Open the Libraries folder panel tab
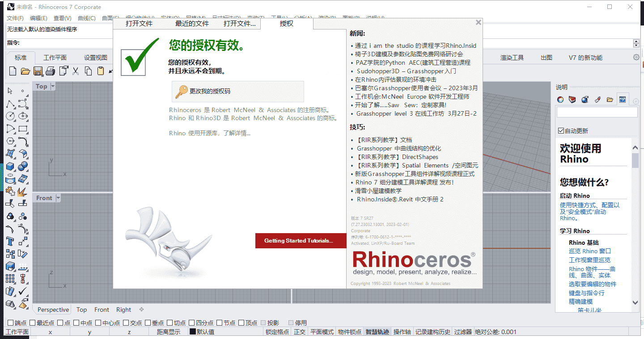644x339 pixels. (610, 100)
